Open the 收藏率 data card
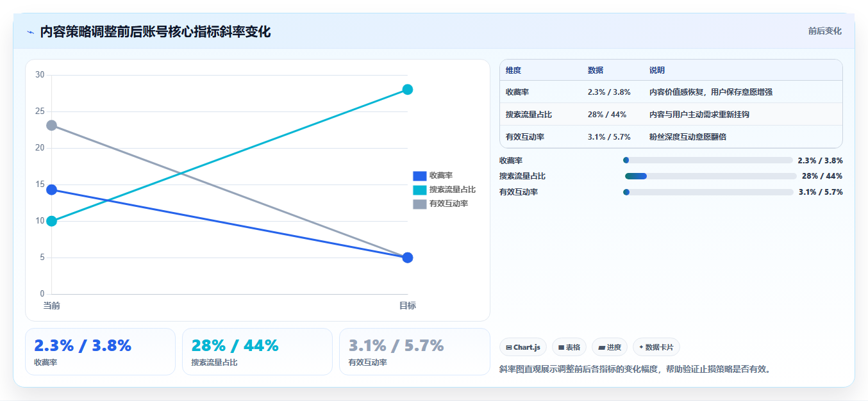Screen dimensions: 868x401 pyautogui.click(x=100, y=352)
